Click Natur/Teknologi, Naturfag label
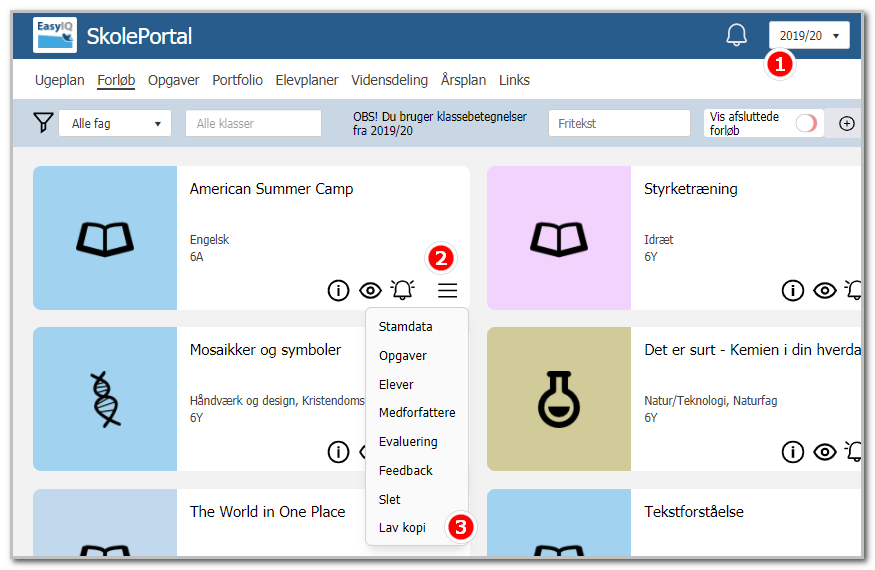This screenshot has height=570, width=875. pos(710,400)
